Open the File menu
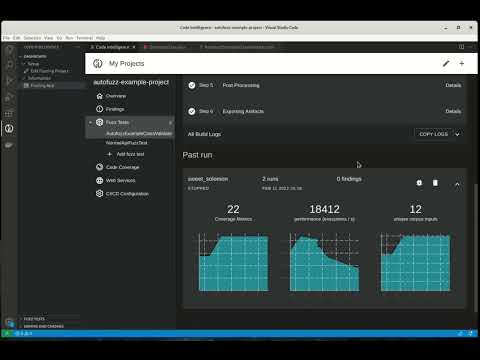The image size is (480, 360). coord(6,38)
